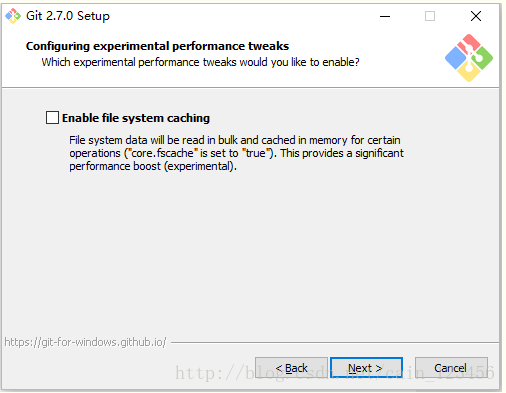The image size is (506, 393).
Task: Go back with the '< Back' button
Action: tap(291, 368)
